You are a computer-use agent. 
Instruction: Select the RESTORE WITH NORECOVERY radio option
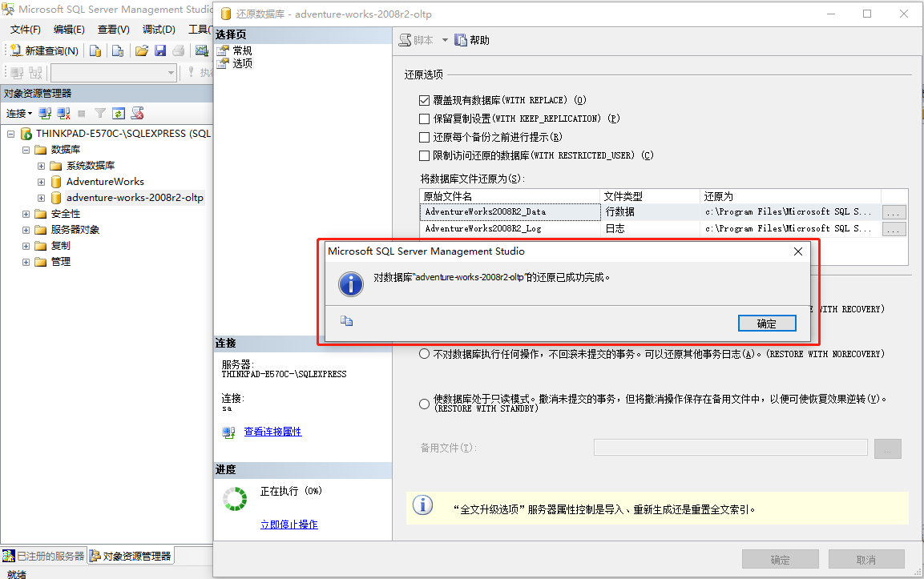pyautogui.click(x=424, y=354)
